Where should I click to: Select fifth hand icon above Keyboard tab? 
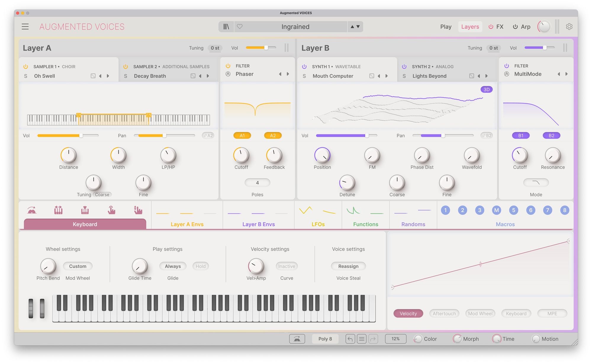[x=138, y=210]
